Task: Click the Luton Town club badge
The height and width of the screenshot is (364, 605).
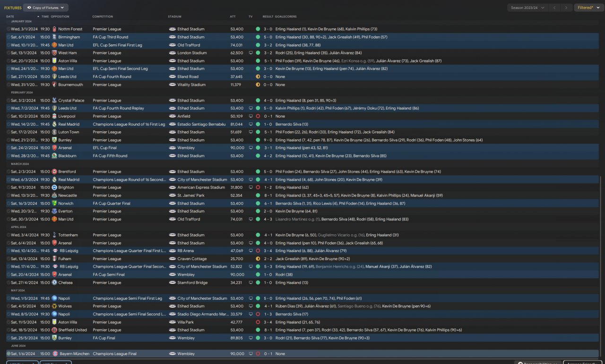Action: point(54,132)
